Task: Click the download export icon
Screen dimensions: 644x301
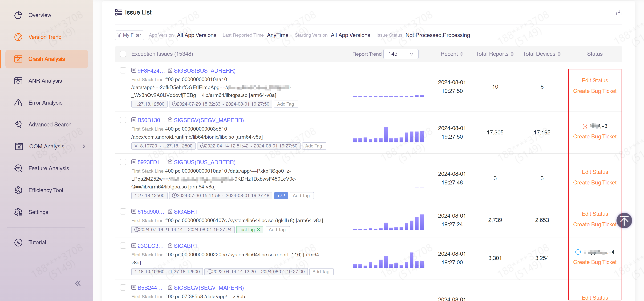Action: point(619,13)
